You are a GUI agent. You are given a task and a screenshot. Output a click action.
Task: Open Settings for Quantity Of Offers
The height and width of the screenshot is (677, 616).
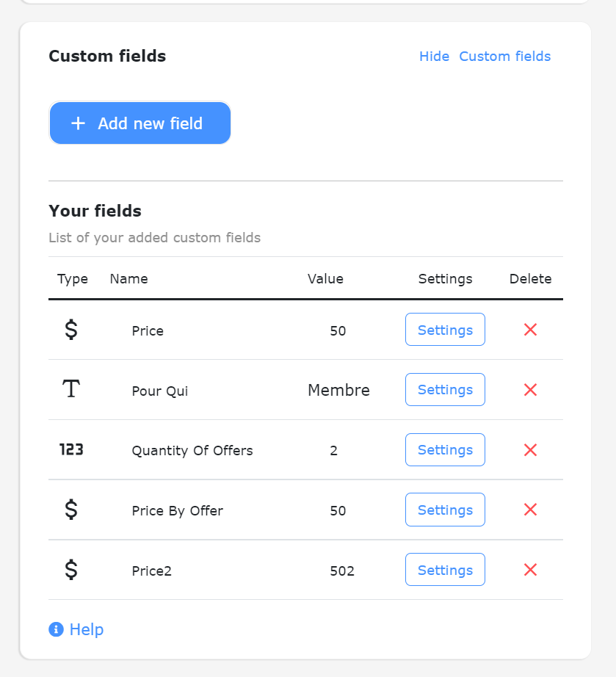(445, 449)
